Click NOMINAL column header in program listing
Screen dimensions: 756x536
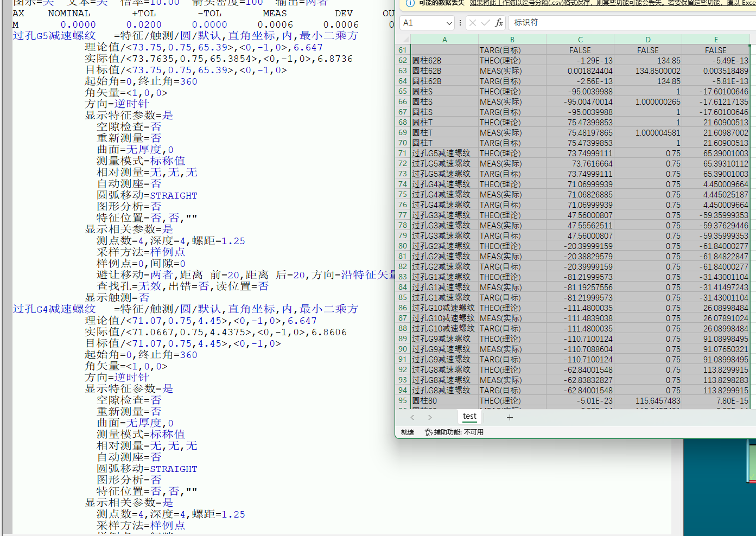pos(69,14)
